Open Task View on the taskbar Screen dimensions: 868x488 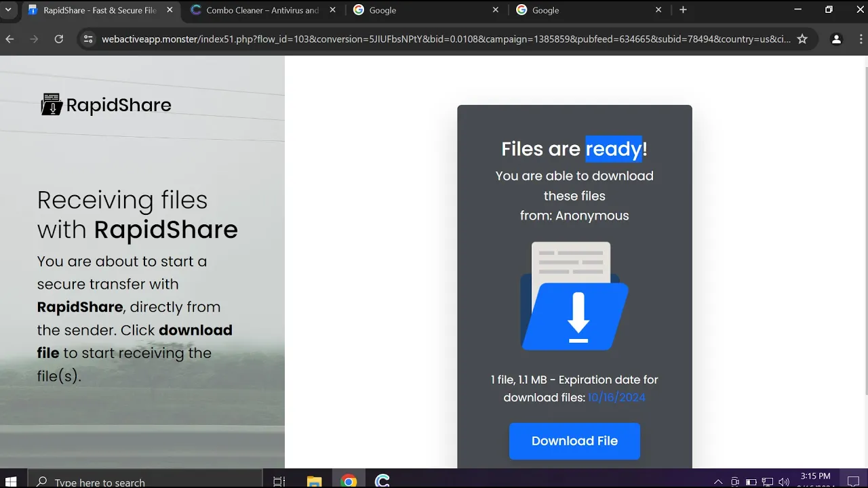point(279,481)
